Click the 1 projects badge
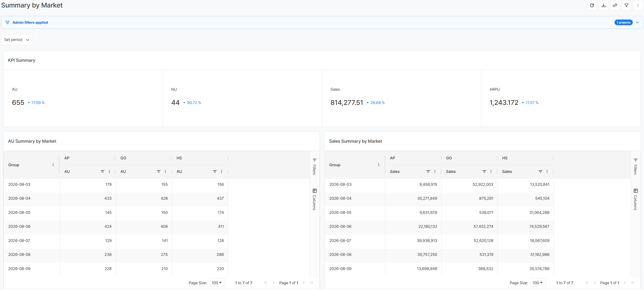Image resolution: width=644 pixels, height=290 pixels. pos(623,22)
